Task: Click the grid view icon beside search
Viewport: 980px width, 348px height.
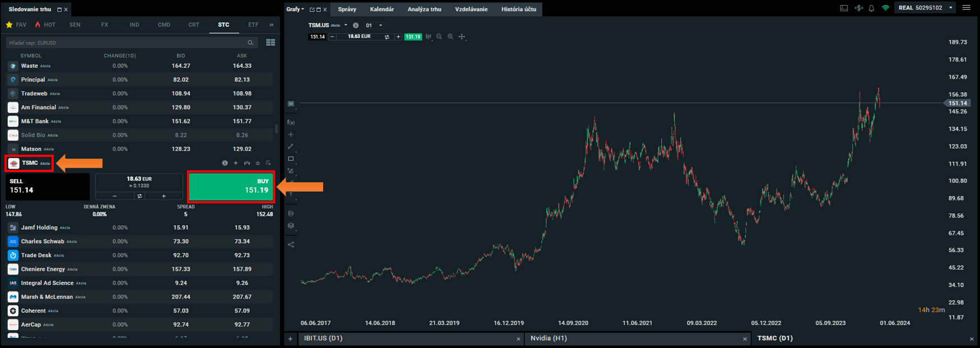Action: click(270, 43)
